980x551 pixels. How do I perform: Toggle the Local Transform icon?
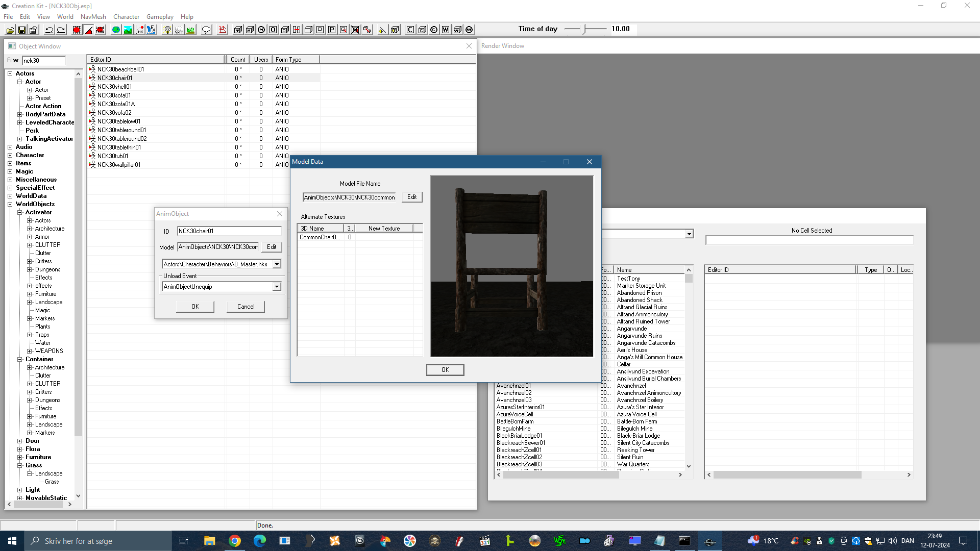[100, 30]
